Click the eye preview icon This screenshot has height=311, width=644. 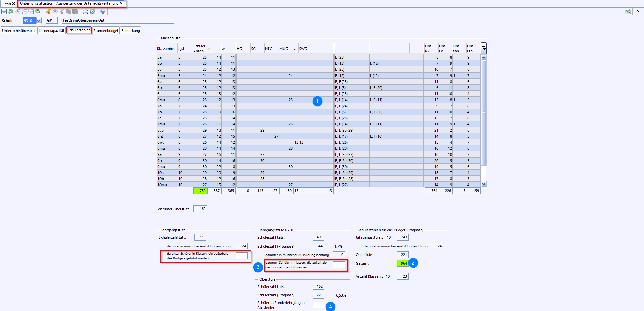(55, 11)
